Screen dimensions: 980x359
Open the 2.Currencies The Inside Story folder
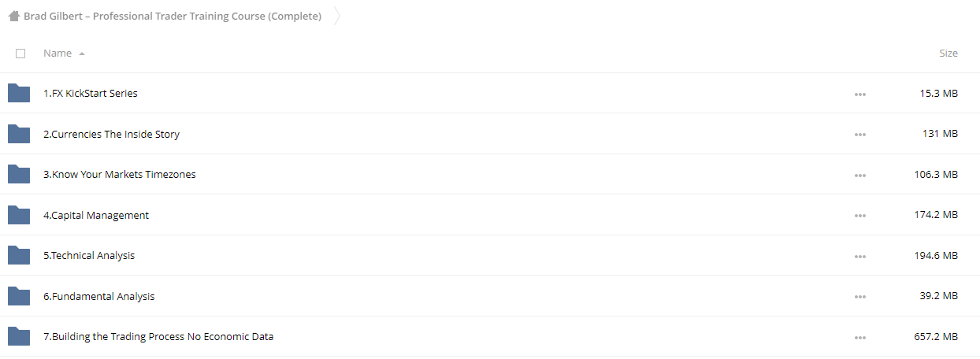(x=111, y=134)
